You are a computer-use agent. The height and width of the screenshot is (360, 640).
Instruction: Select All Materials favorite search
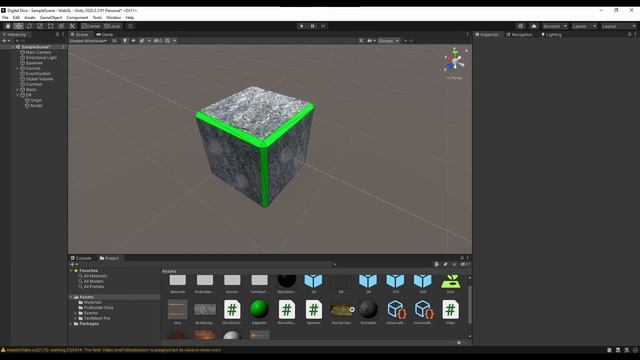[x=95, y=276]
